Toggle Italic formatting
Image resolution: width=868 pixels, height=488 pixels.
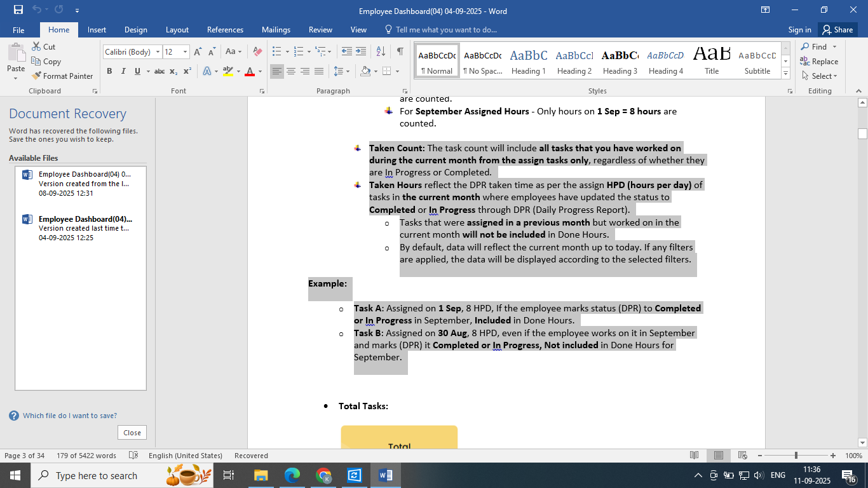click(x=123, y=71)
